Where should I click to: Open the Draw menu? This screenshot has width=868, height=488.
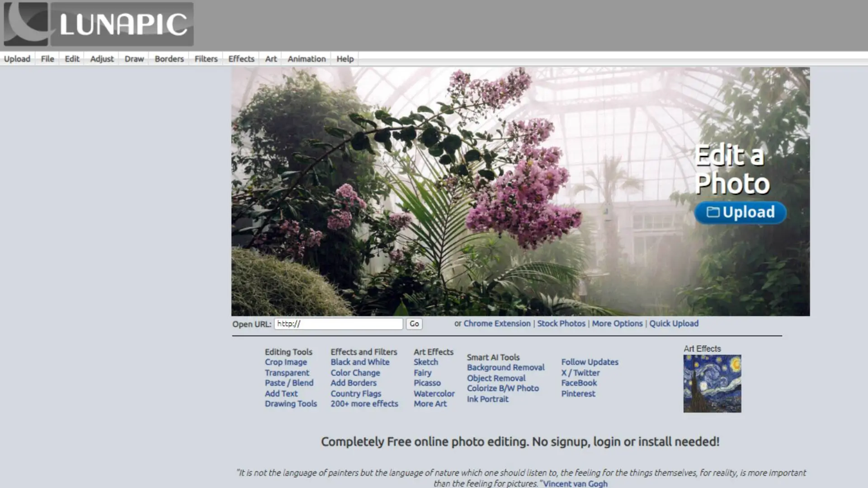pos(134,59)
